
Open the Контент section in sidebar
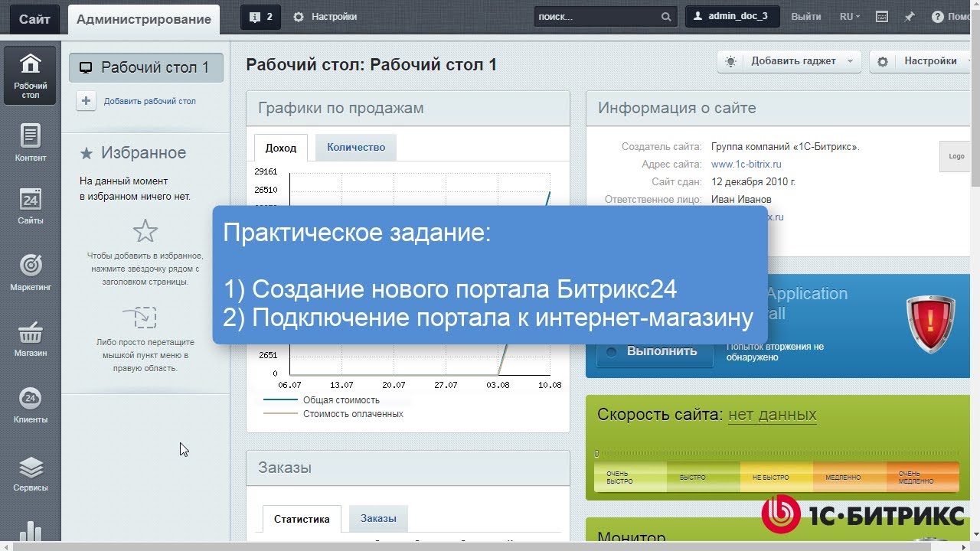pyautogui.click(x=30, y=143)
